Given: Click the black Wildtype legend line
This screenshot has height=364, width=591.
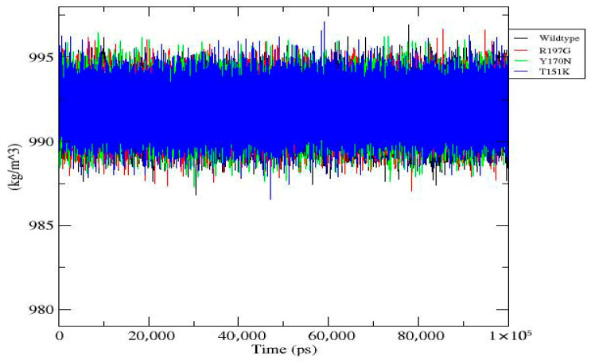Looking at the screenshot, I should pyautogui.click(x=521, y=38).
